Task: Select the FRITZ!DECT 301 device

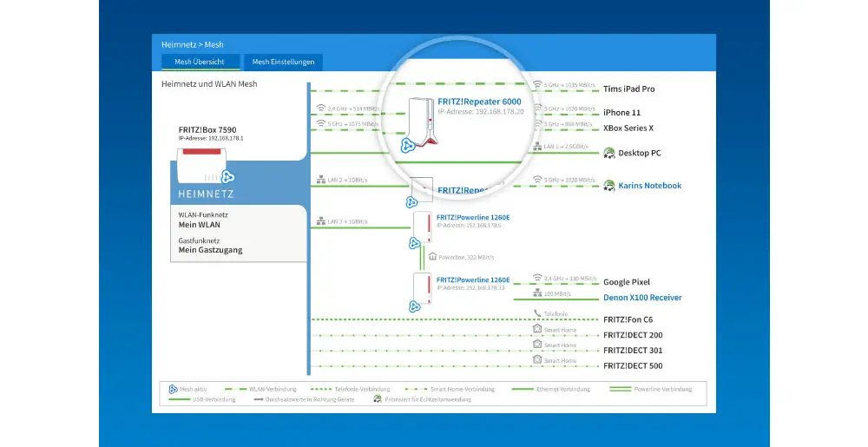Action: coord(633,350)
